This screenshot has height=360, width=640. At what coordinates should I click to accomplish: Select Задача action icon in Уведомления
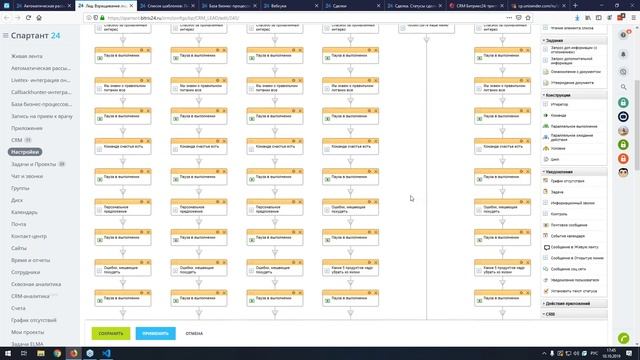coord(546,192)
